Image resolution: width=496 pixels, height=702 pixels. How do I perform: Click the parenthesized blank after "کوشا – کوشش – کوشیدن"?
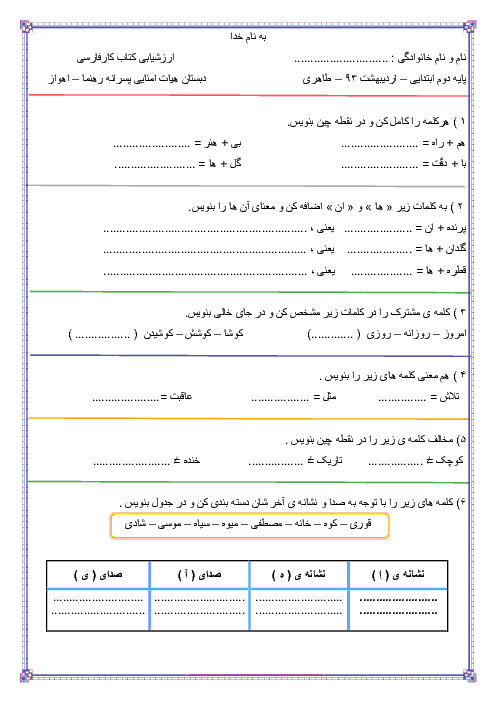click(x=103, y=335)
